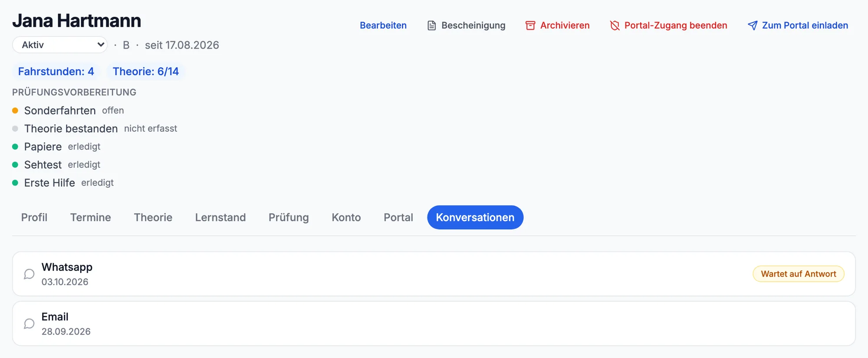Click the Wartet auf Antwort badge
The height and width of the screenshot is (358, 868).
click(x=799, y=274)
